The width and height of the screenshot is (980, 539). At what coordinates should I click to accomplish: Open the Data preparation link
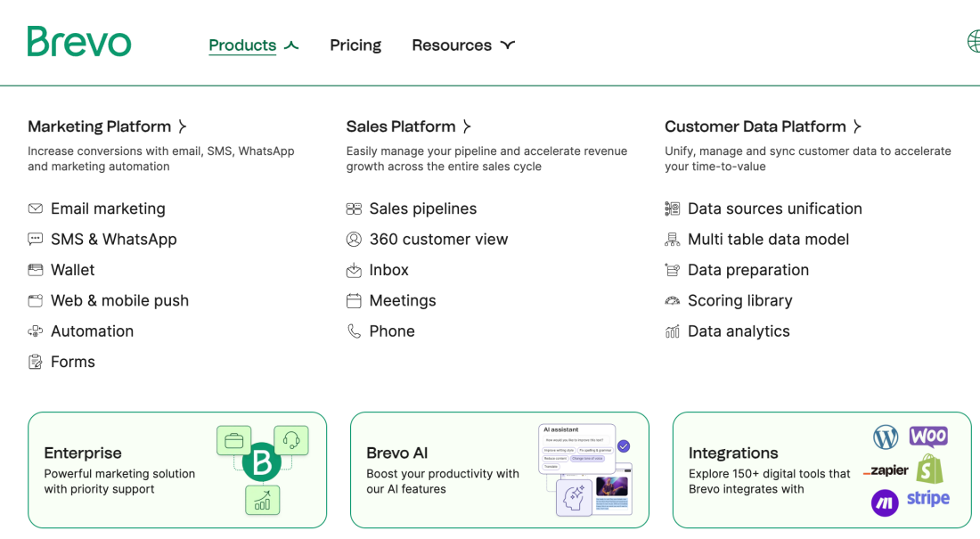click(747, 270)
